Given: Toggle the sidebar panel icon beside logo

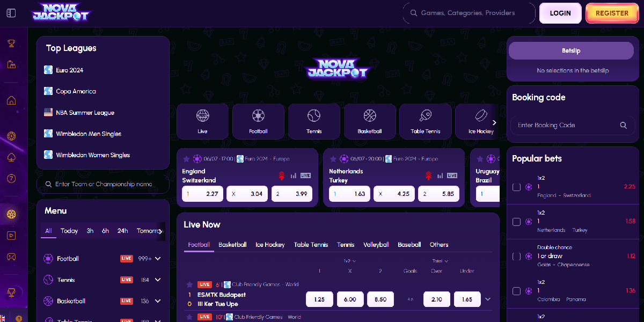Looking at the screenshot, I should coord(11,13).
